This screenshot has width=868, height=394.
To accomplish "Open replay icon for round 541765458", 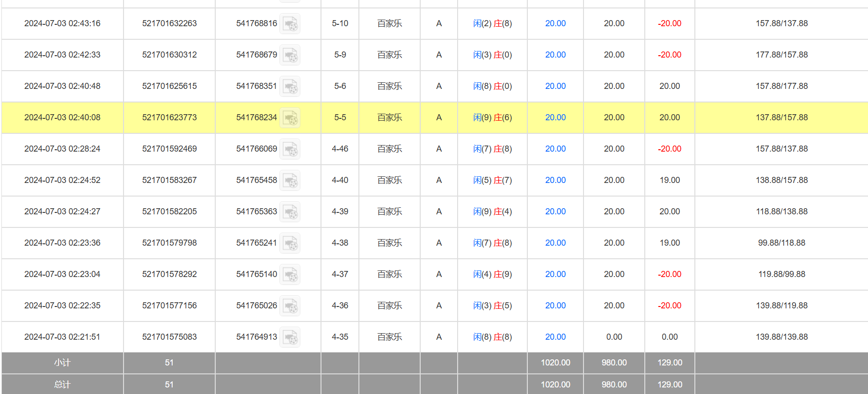I will click(x=290, y=181).
